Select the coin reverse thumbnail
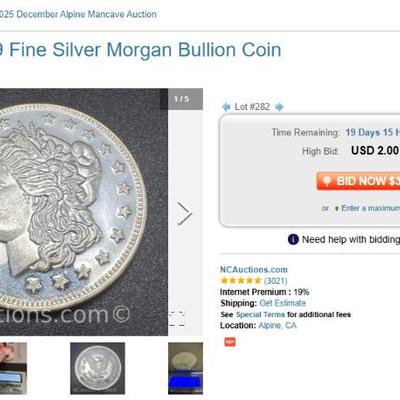This screenshot has width=400, height=400. tap(98, 368)
